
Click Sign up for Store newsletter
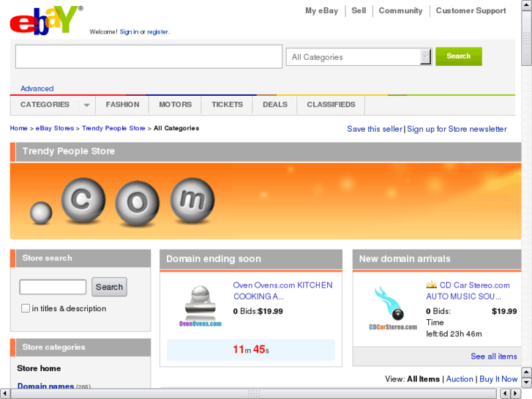457,129
